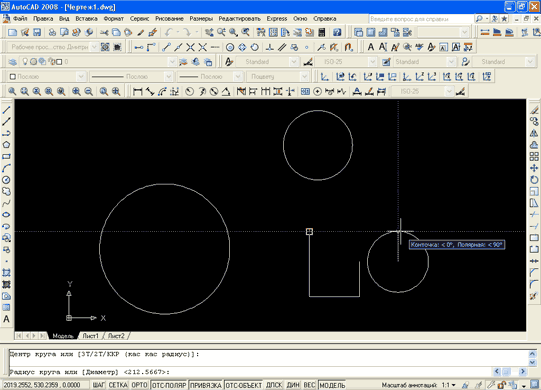The width and height of the screenshot is (541, 390).
Task: Select the Arc draw tool
Action: click(6, 168)
